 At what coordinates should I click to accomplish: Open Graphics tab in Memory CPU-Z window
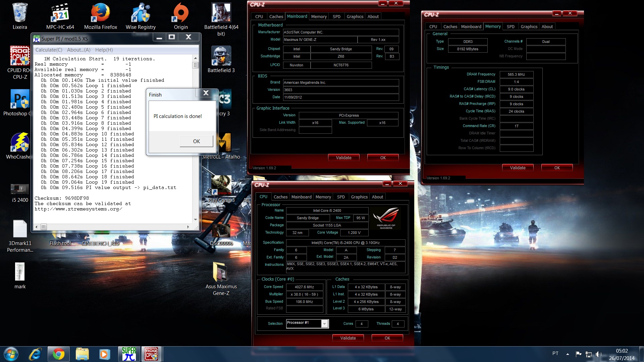pos(529,26)
